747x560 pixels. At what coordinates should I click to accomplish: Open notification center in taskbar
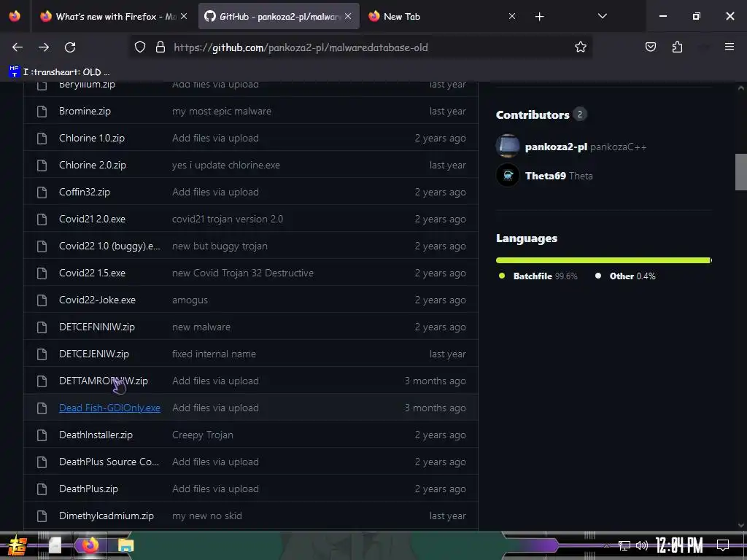click(x=723, y=545)
